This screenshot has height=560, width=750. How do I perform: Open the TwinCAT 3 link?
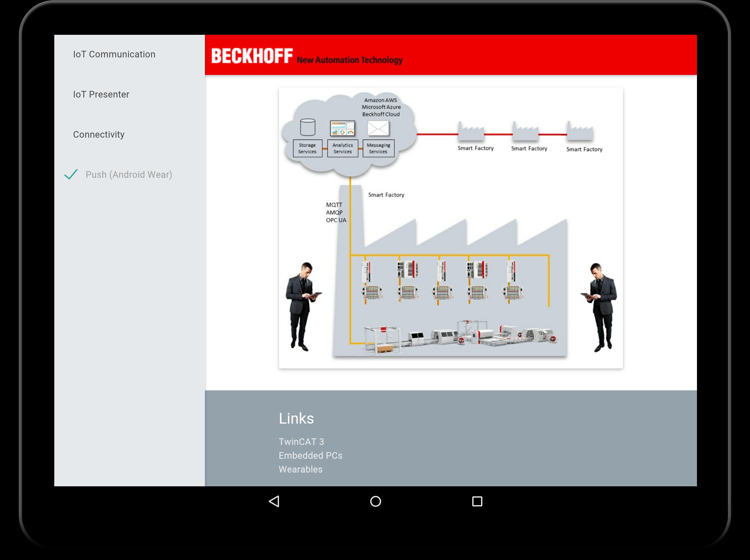click(x=301, y=442)
